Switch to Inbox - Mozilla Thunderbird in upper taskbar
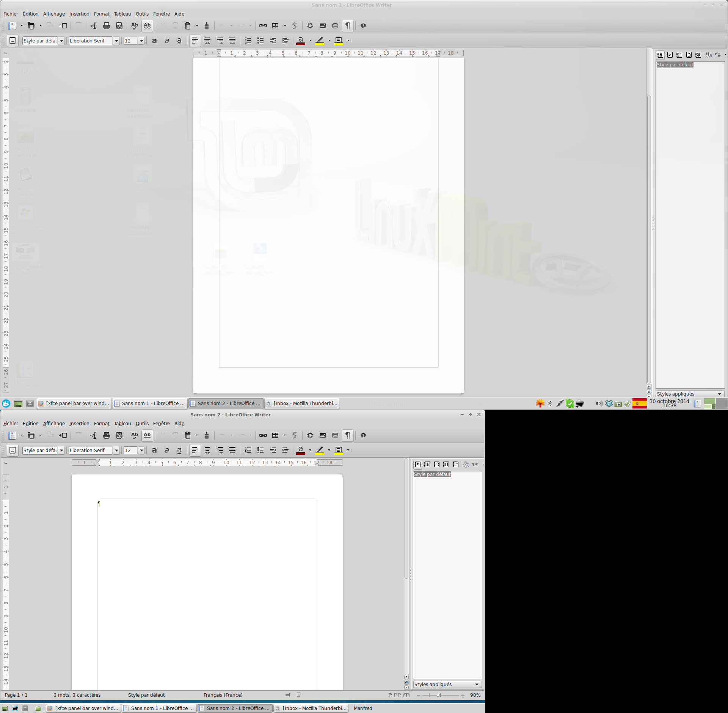The image size is (728, 713). tap(302, 403)
